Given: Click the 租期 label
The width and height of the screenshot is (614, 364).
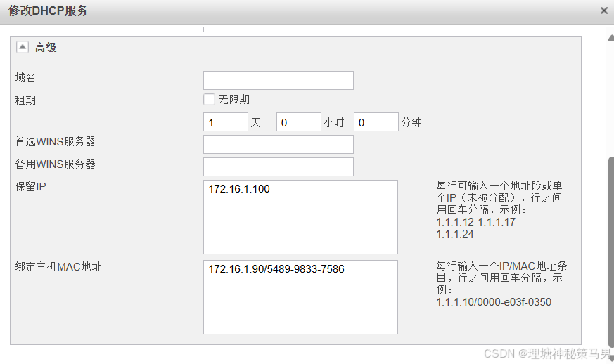Looking at the screenshot, I should coord(25,100).
